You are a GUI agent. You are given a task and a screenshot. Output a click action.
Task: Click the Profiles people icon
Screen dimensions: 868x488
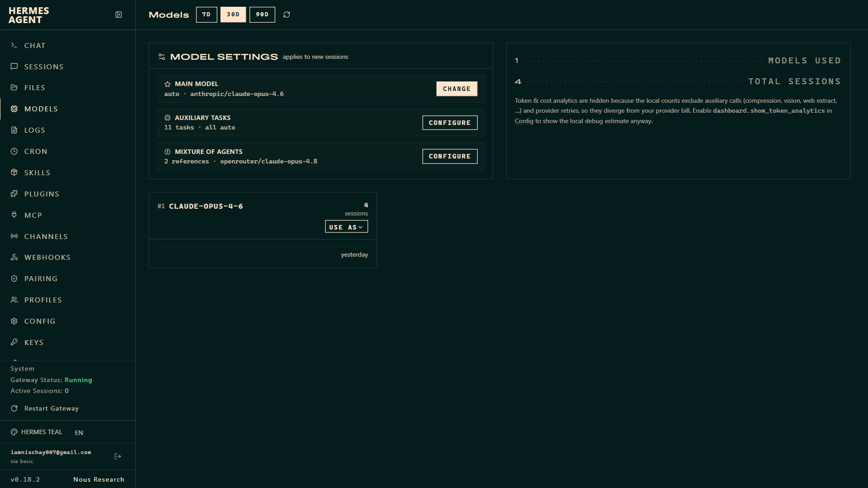[14, 300]
